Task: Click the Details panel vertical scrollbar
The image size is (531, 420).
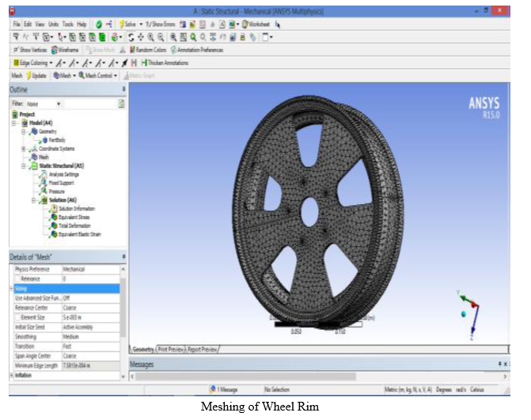Action: pyautogui.click(x=123, y=308)
